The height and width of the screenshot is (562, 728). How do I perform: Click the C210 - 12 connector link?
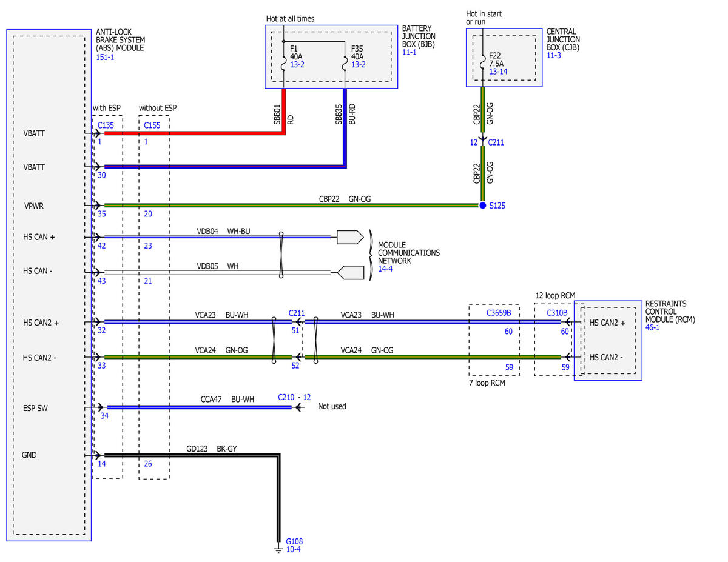click(295, 397)
